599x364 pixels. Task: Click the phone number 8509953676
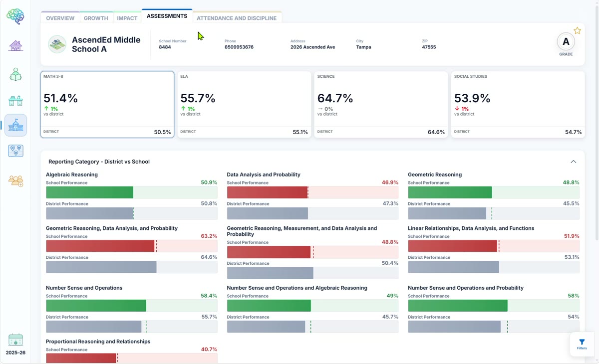tap(239, 47)
